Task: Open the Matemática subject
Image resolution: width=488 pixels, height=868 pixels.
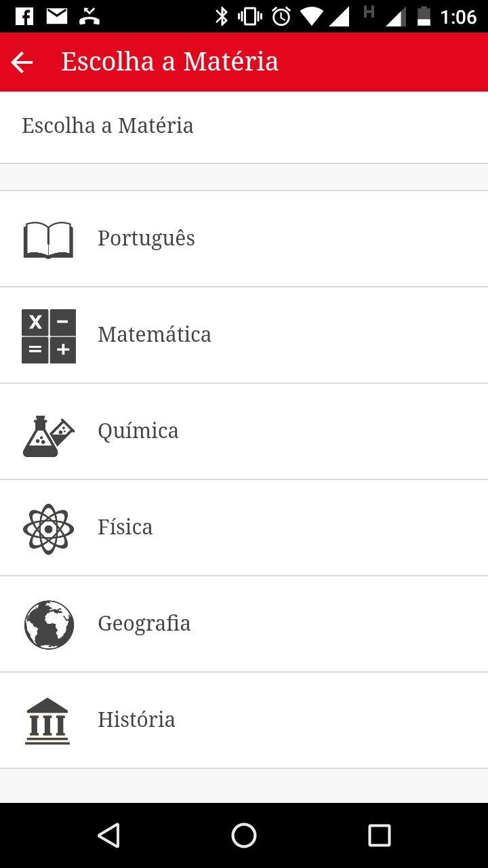Action: 244,335
